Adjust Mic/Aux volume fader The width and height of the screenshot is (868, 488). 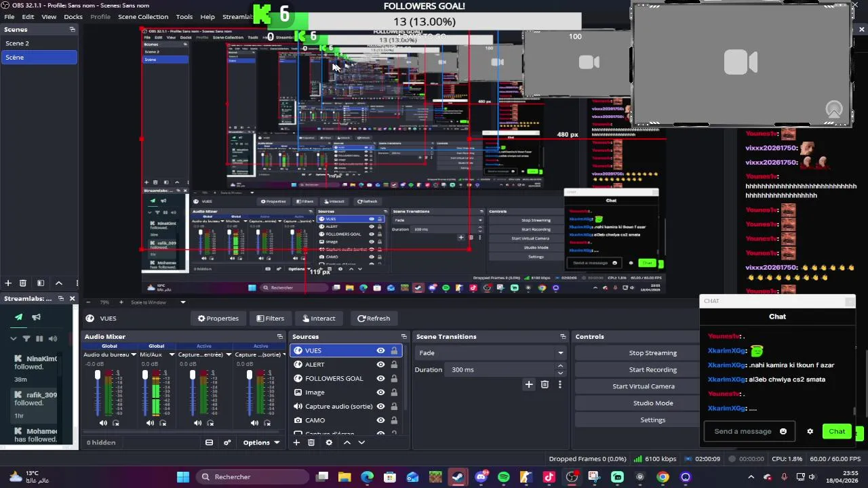[145, 375]
